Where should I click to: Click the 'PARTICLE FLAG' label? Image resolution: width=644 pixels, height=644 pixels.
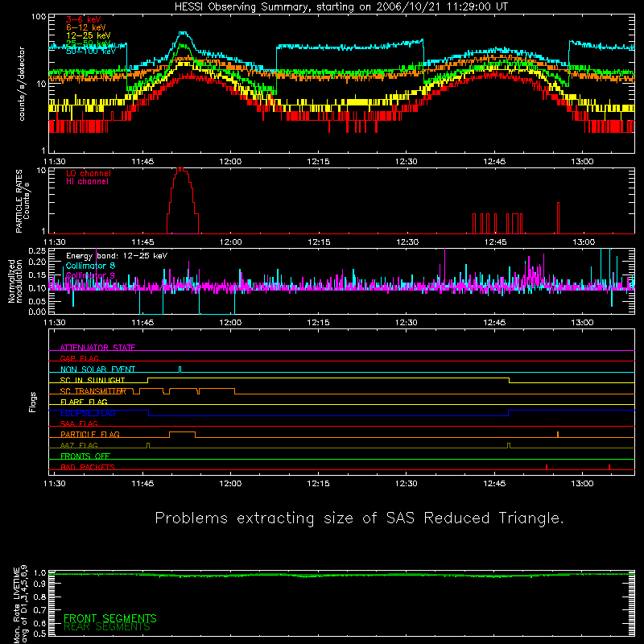click(x=90, y=434)
